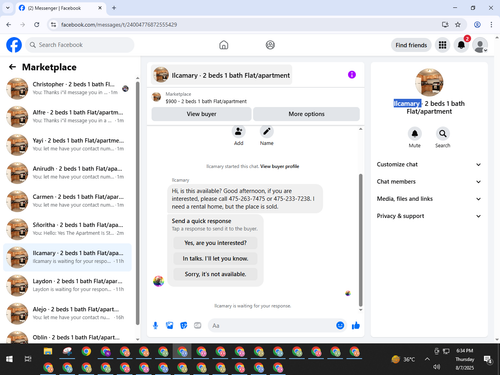Click the conversation list scrollbar
Image resolution: width=500 pixels, height=375 pixels.
click(137, 203)
